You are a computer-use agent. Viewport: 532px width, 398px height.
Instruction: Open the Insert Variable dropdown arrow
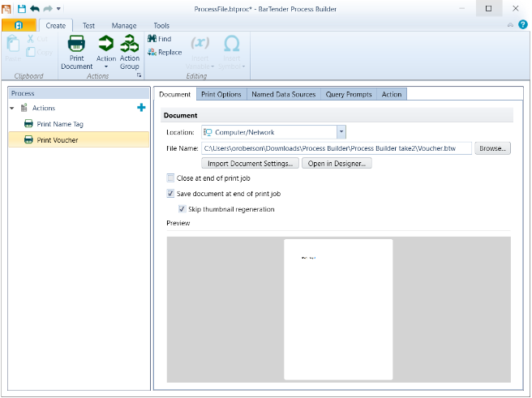point(212,66)
